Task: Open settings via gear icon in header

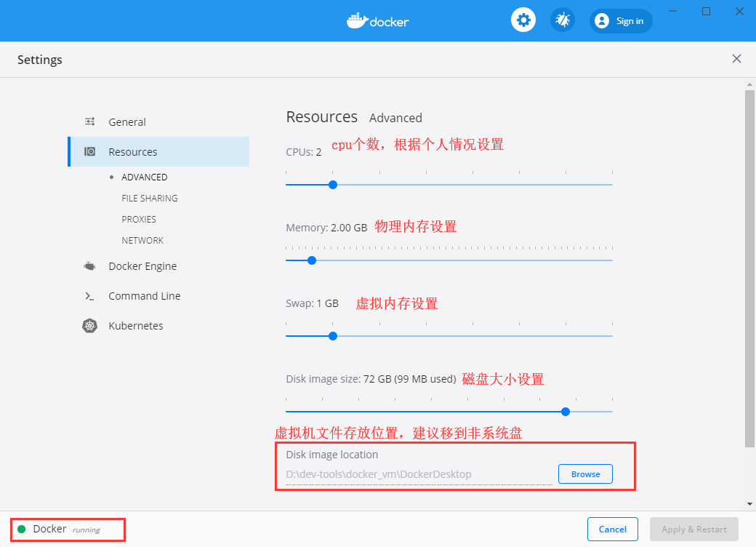Action: pyautogui.click(x=523, y=20)
